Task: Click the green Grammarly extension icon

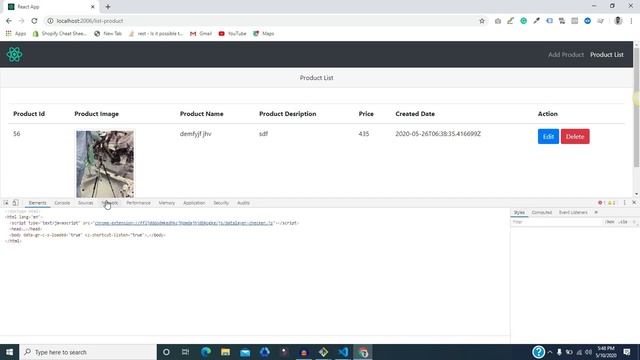Action: 523,21
